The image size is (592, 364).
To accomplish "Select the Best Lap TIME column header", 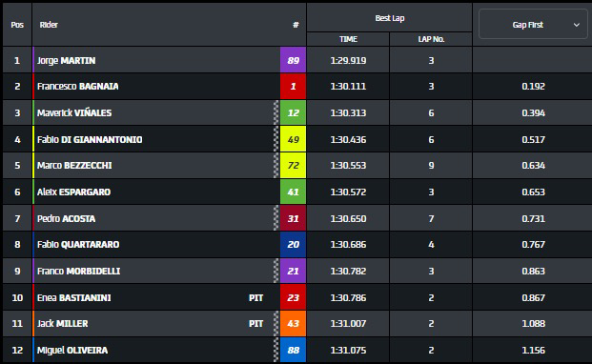I will (348, 39).
